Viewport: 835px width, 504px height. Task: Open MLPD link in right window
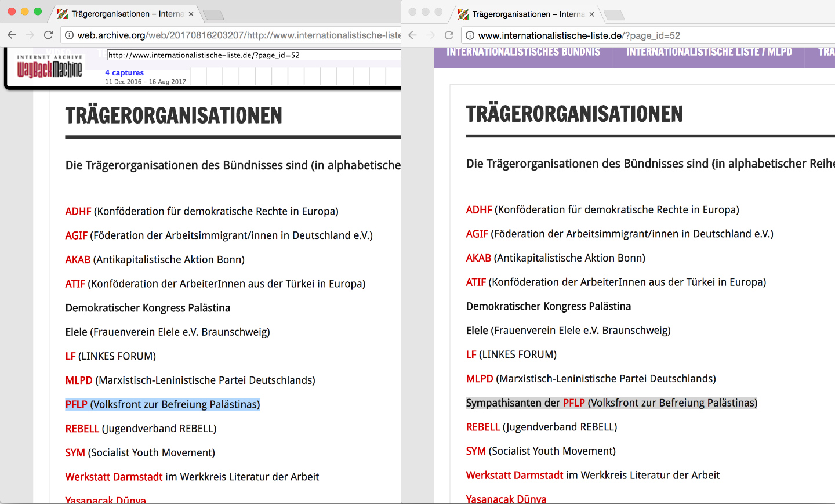pyautogui.click(x=480, y=379)
